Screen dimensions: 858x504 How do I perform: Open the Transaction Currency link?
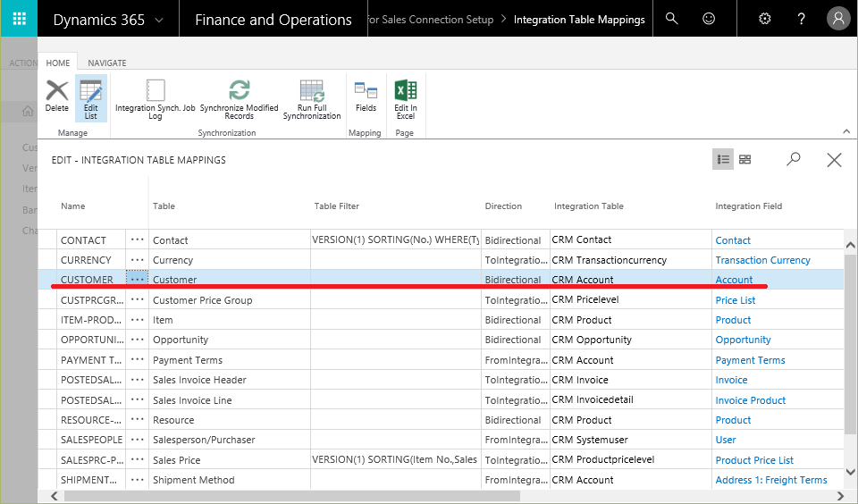pyautogui.click(x=762, y=260)
